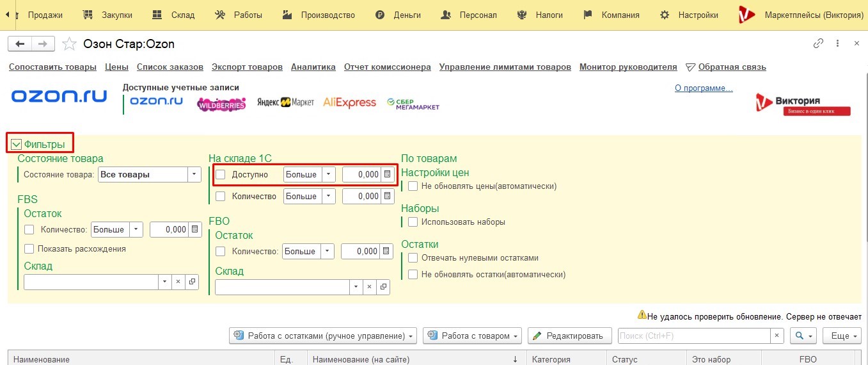Screen dimensions: 868x365
Task: Open the О программе... link
Action: [704, 88]
